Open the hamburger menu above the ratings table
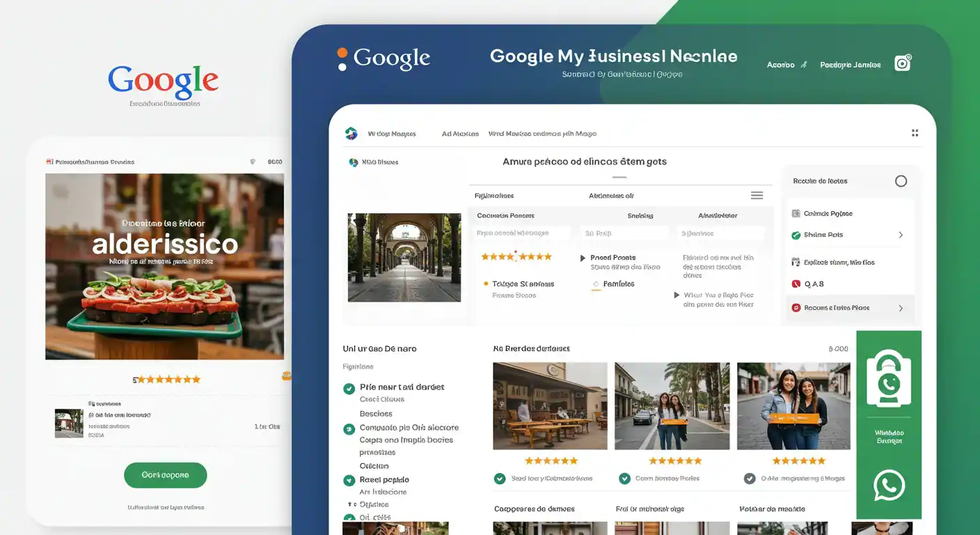 click(x=757, y=196)
